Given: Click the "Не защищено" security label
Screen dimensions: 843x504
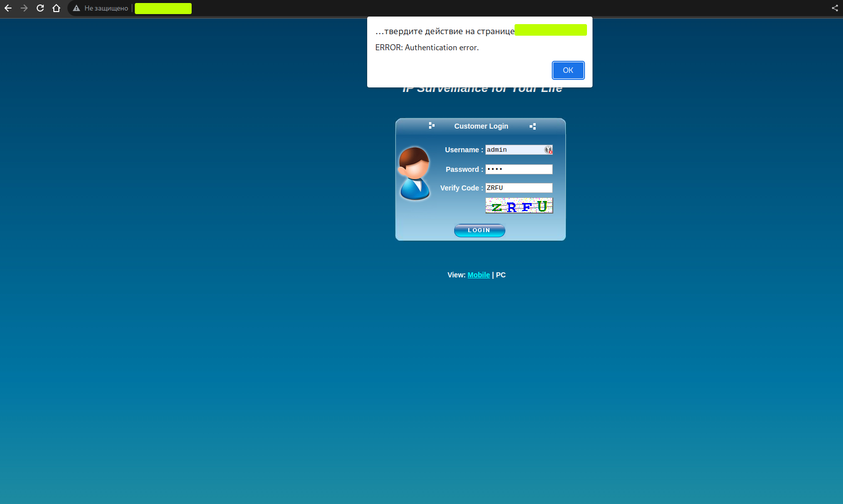Looking at the screenshot, I should (106, 9).
